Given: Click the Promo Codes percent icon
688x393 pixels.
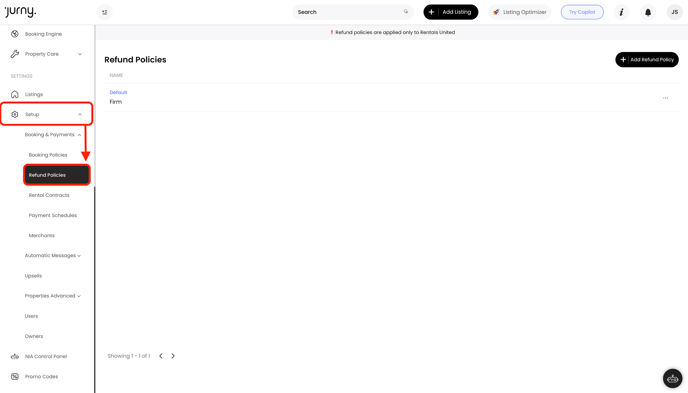Looking at the screenshot, I should [x=14, y=377].
